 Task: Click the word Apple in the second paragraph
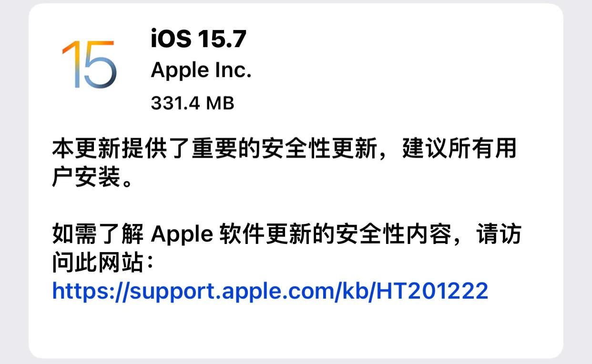tap(181, 234)
